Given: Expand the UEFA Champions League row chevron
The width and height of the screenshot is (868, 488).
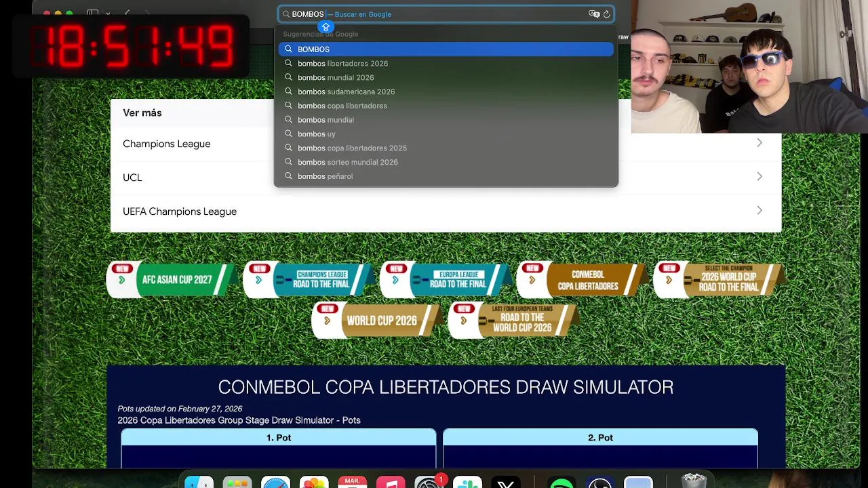Looking at the screenshot, I should (x=759, y=211).
